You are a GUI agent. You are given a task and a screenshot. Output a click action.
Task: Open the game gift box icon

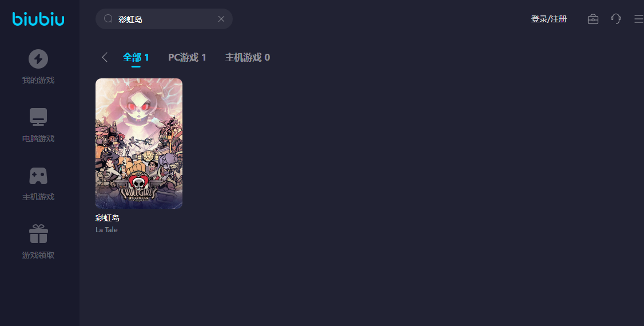point(38,234)
